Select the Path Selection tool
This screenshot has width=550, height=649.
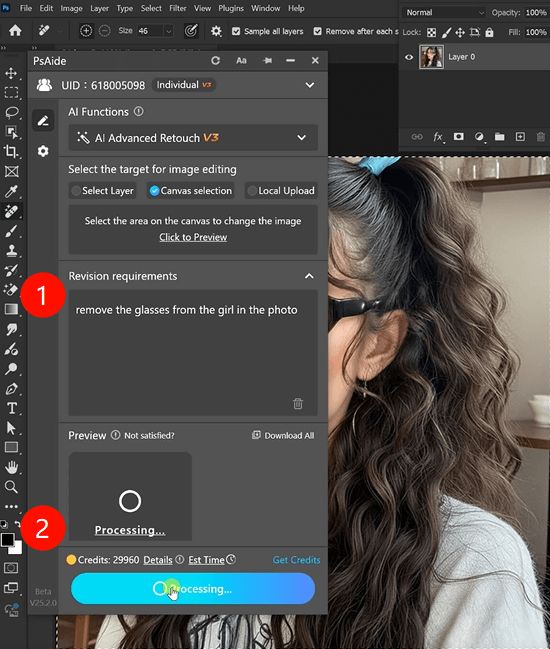point(11,428)
